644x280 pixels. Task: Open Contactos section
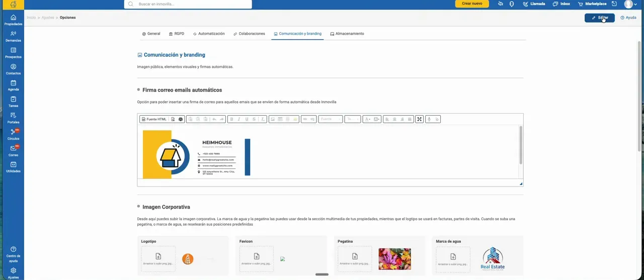coord(13,69)
